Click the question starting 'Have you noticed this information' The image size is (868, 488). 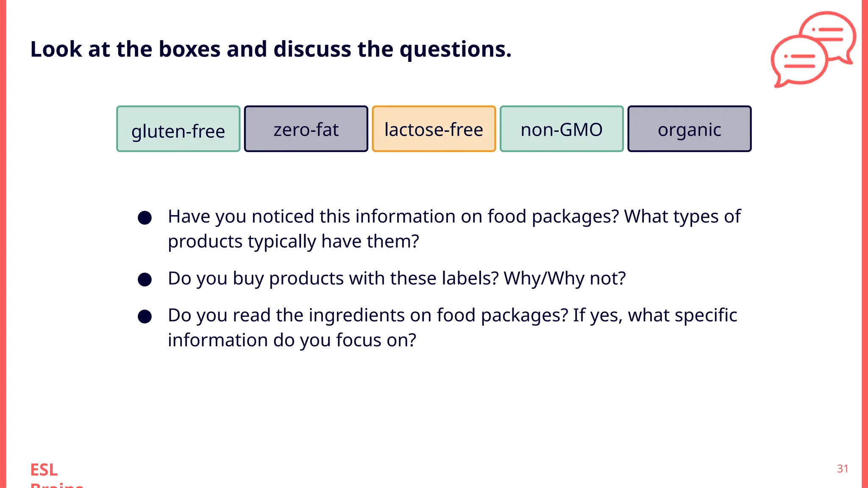point(453,217)
